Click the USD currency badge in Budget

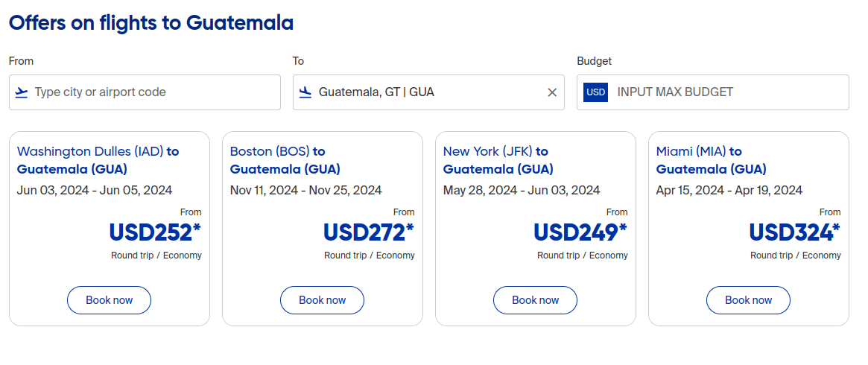pos(596,92)
